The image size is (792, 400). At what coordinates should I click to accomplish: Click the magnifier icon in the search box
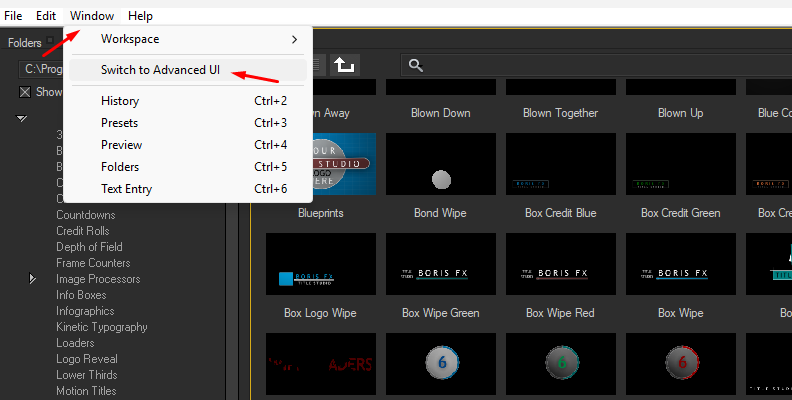[416, 65]
